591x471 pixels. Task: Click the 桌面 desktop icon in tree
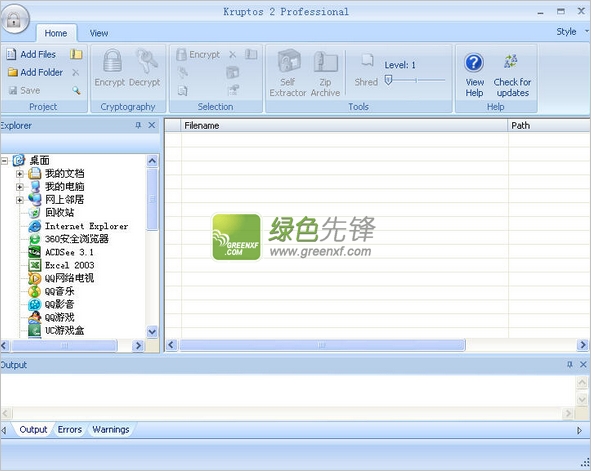coord(18,161)
